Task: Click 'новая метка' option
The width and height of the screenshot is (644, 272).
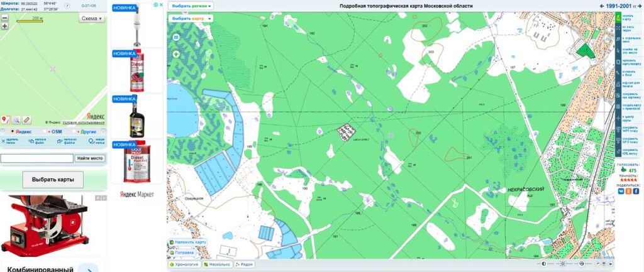Action: [96, 141]
